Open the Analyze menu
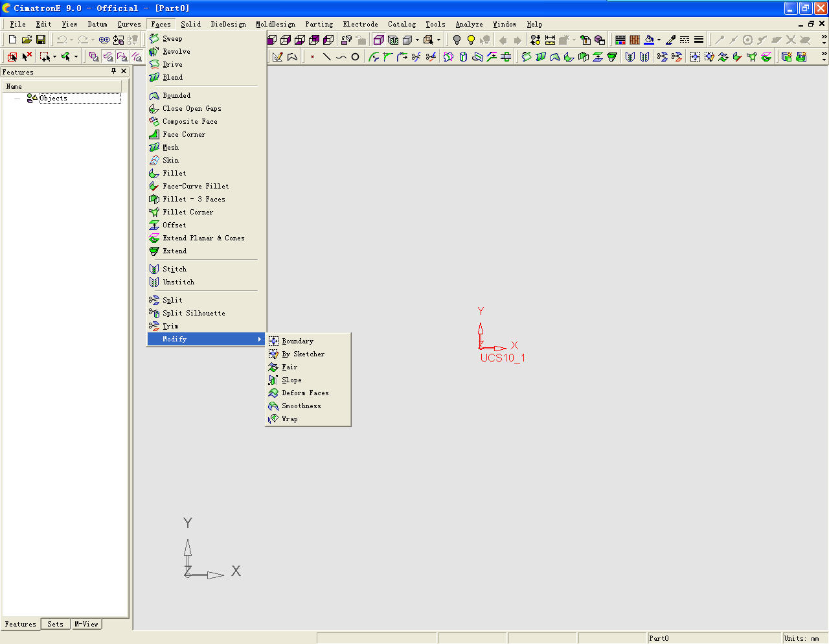The image size is (829, 644). point(469,24)
